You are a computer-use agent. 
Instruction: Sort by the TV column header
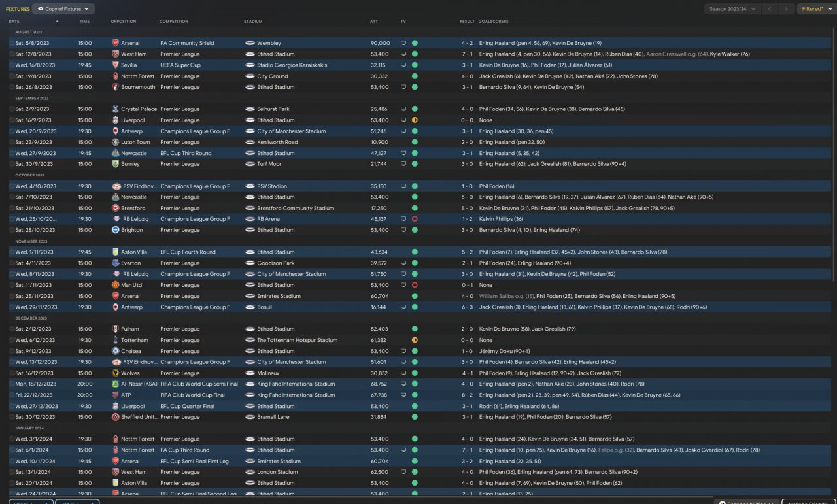[403, 22]
